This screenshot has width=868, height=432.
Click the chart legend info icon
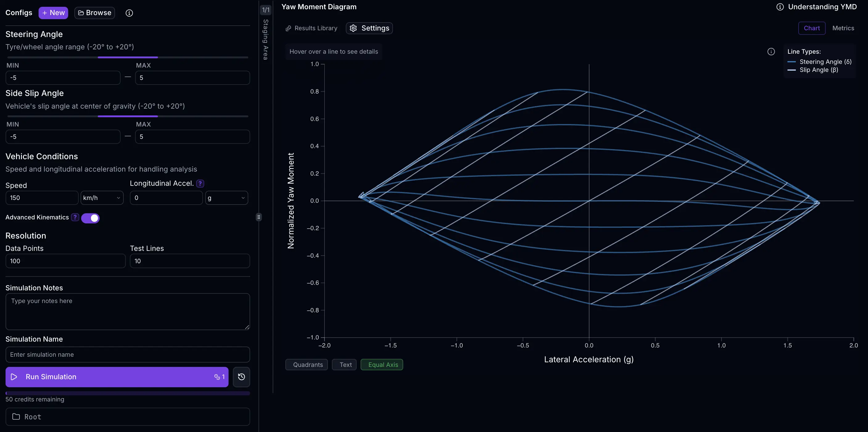pyautogui.click(x=771, y=52)
